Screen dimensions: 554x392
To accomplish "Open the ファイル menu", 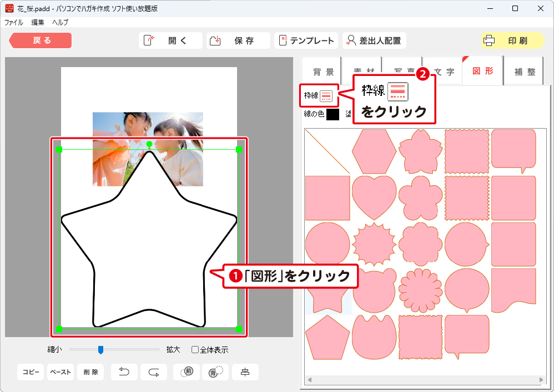I will 14,23.
